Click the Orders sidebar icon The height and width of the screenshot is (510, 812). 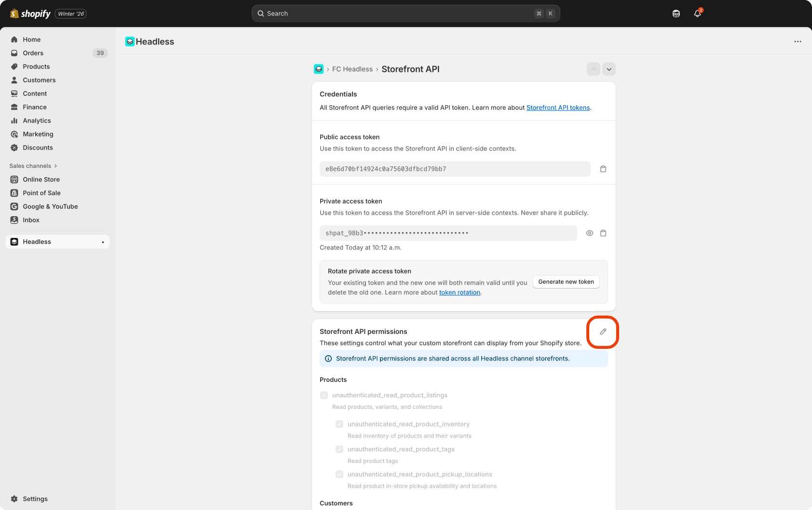[x=14, y=53]
